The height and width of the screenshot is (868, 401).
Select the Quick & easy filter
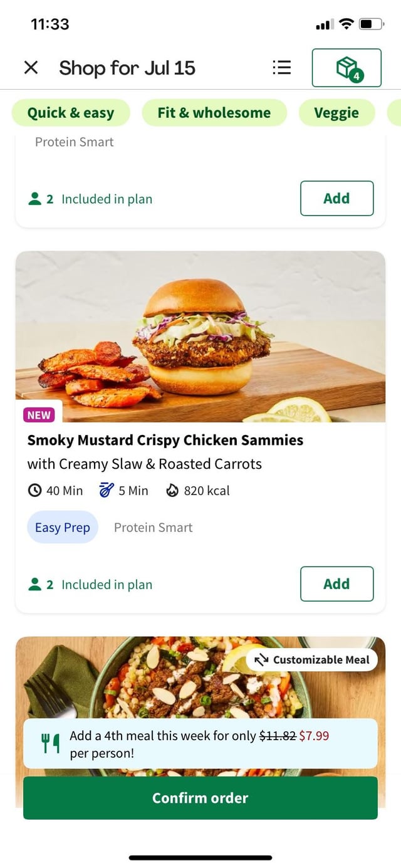click(71, 113)
